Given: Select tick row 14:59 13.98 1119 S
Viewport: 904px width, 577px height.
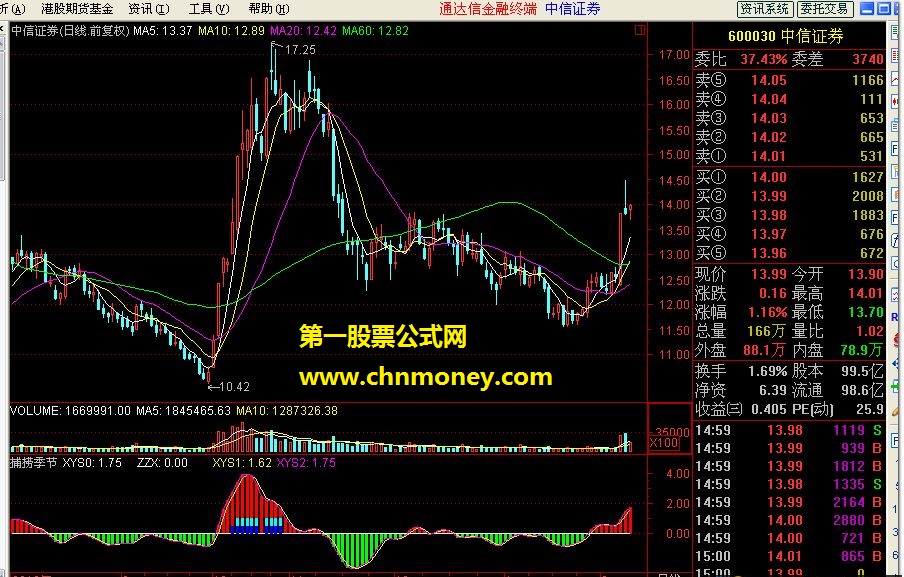Looking at the screenshot, I should tap(789, 430).
